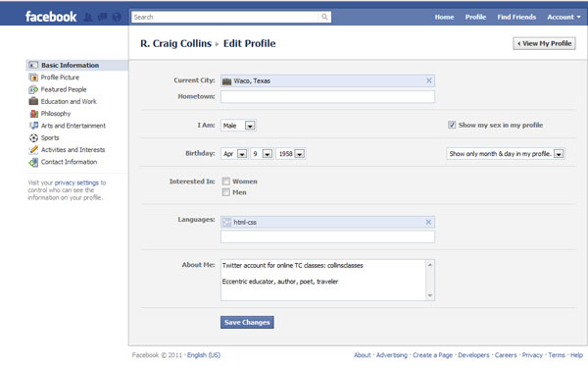Click Basic Information sidebar icon
Viewport: 588px width, 368px height.
tap(33, 65)
